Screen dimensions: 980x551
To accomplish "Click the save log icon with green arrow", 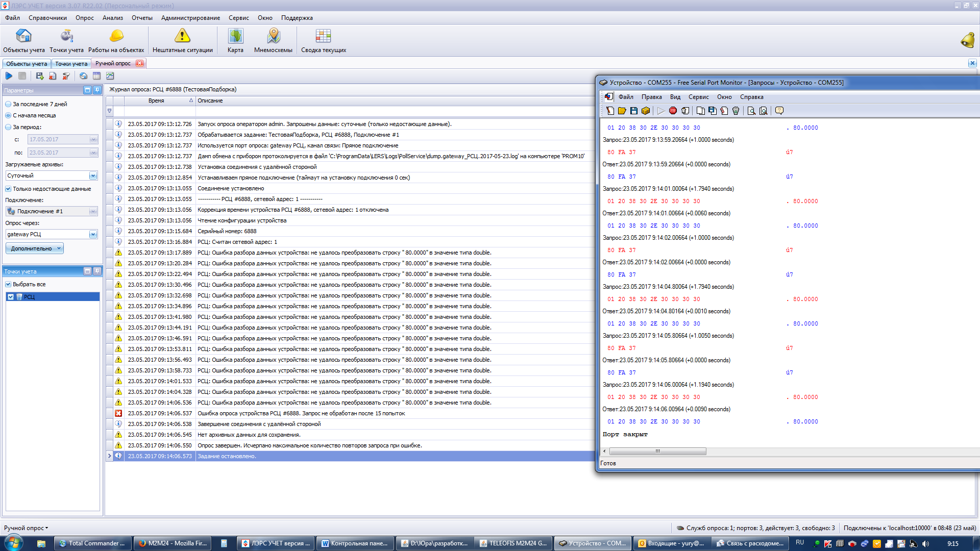I will click(x=39, y=76).
